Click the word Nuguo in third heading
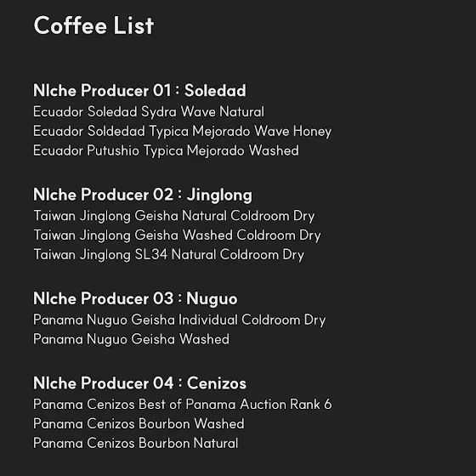Image resolution: width=476 pixels, height=476 pixels. pos(212,299)
